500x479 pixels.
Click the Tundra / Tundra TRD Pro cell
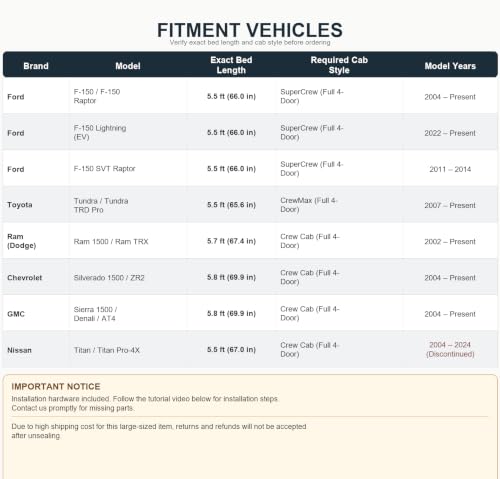coord(101,205)
